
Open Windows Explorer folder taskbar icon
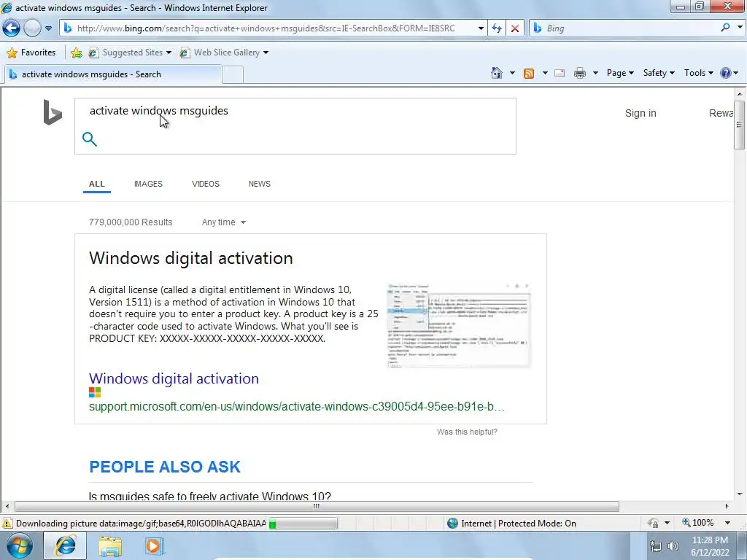[x=110, y=546]
